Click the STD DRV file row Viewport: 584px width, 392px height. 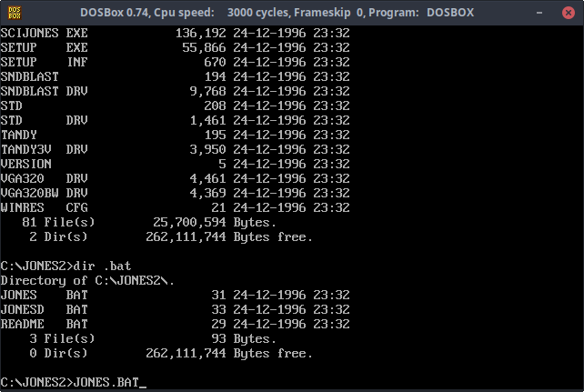175,119
